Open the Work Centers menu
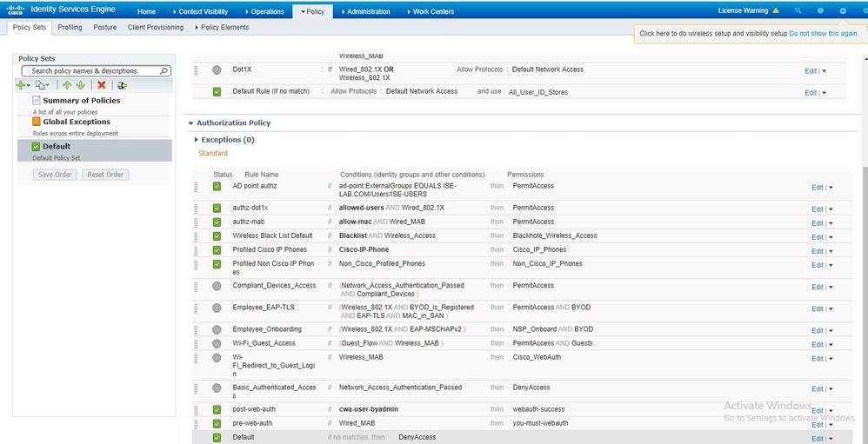 pos(431,11)
